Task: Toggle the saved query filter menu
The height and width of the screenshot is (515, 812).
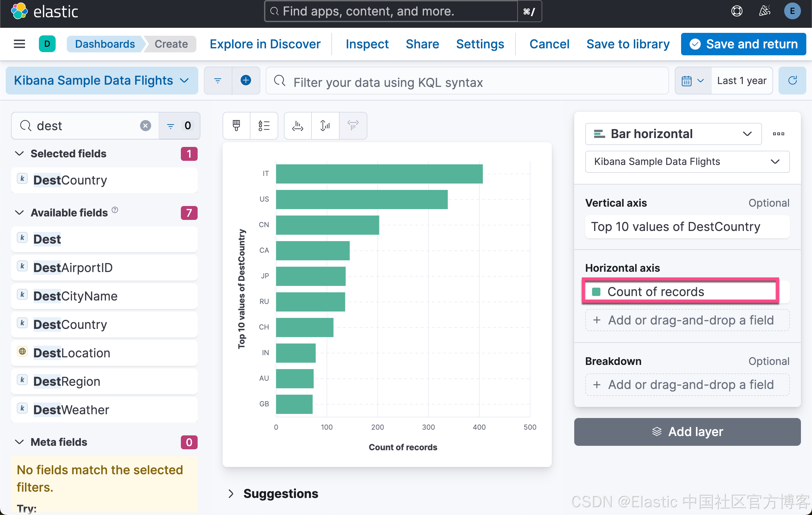Action: [x=218, y=81]
